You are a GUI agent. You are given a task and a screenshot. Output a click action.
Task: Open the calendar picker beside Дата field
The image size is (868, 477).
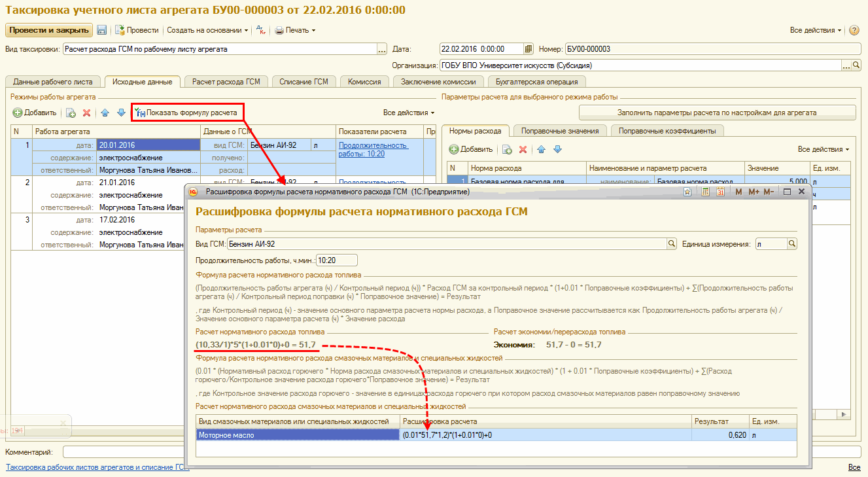[529, 49]
